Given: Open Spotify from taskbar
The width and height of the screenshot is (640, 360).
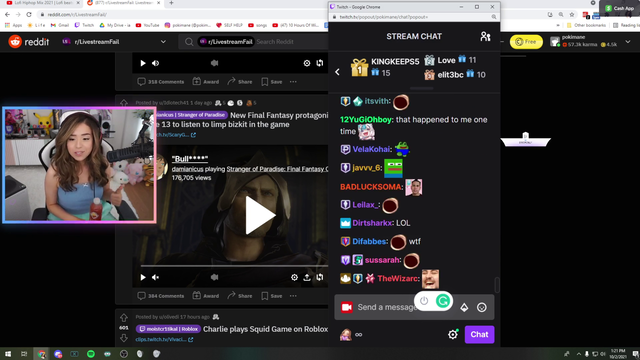Looking at the screenshot, I should [91, 354].
